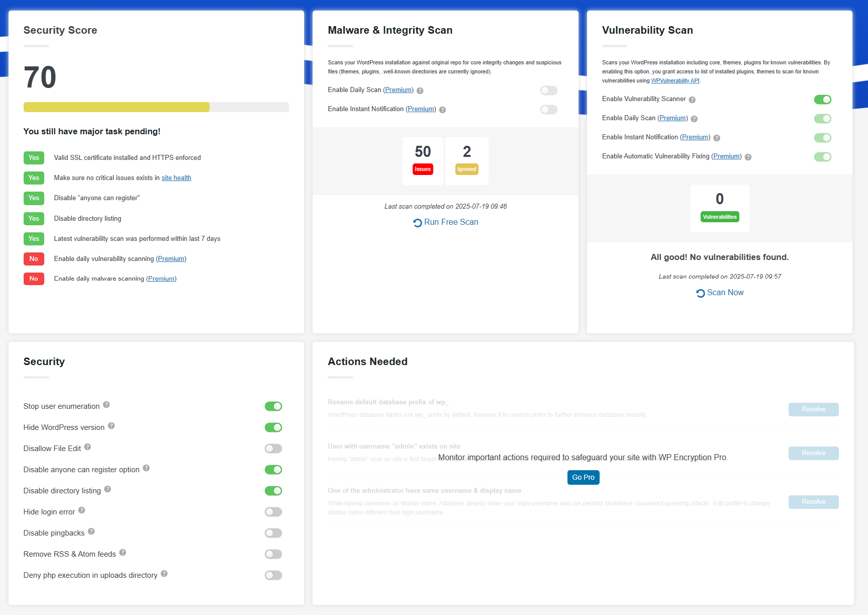This screenshot has height=615, width=868.
Task: Open help for Deny php execution in uploads
Action: click(x=164, y=574)
